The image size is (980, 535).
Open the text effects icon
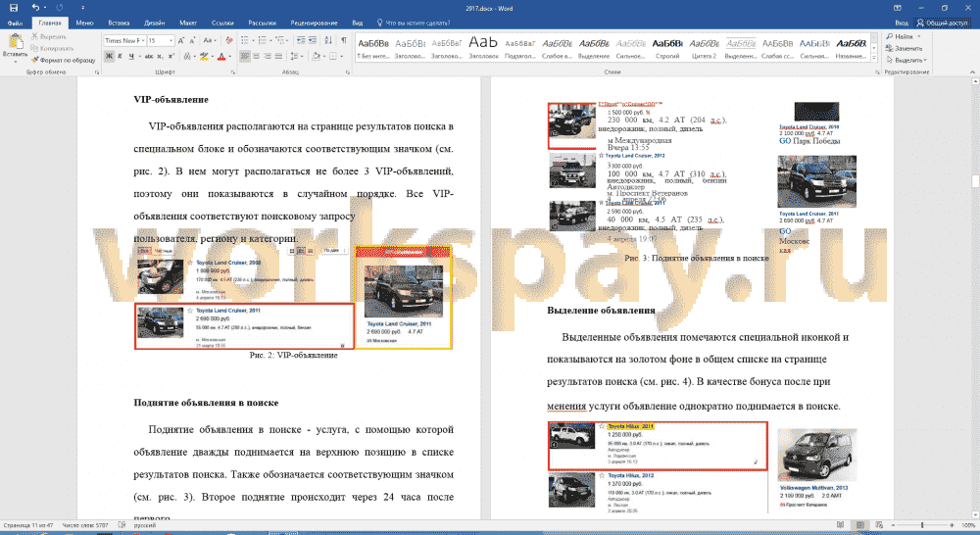coord(187,56)
